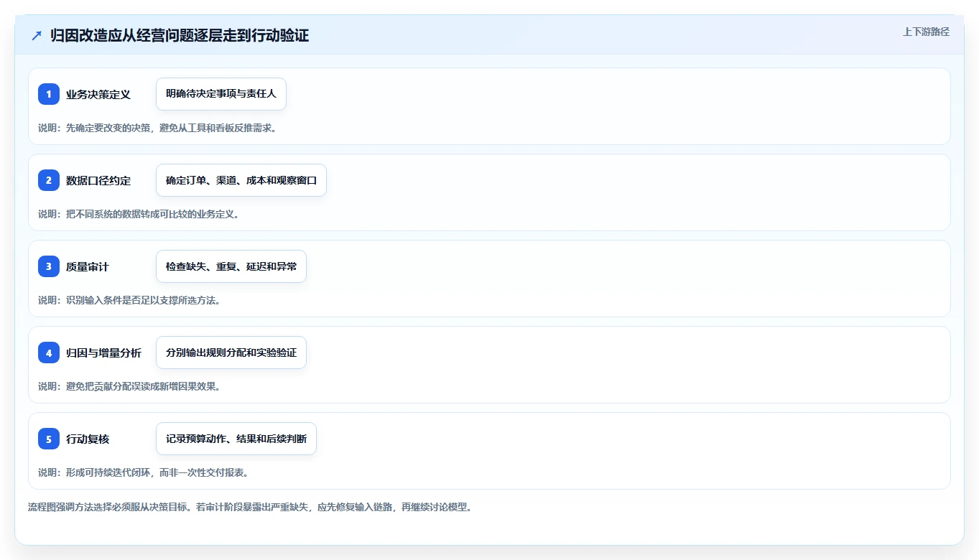Screen dimensions: 979x560
Task: Click the heading 归因改造应从经营问题逐层走到行动验证
Action: pyautogui.click(x=180, y=35)
